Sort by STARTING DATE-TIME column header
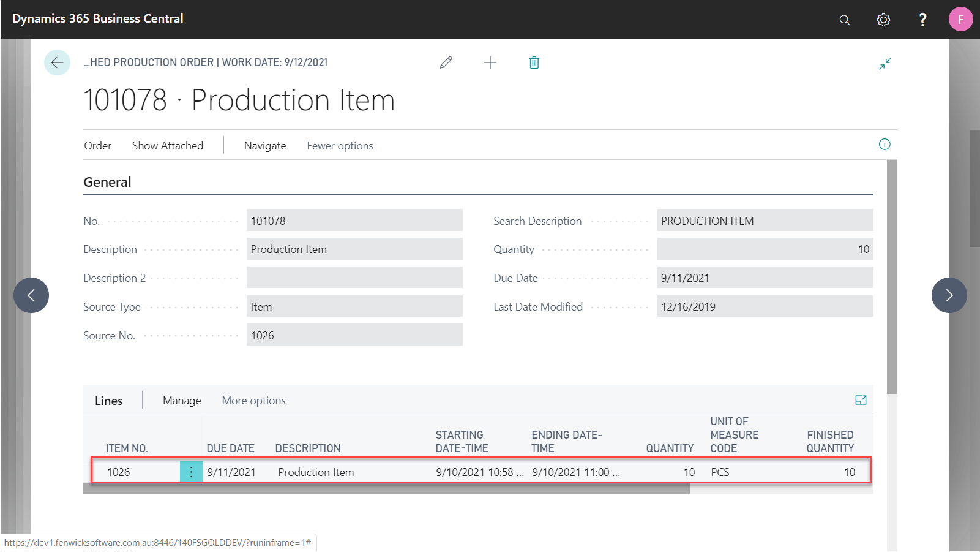The image size is (980, 552). (x=462, y=442)
